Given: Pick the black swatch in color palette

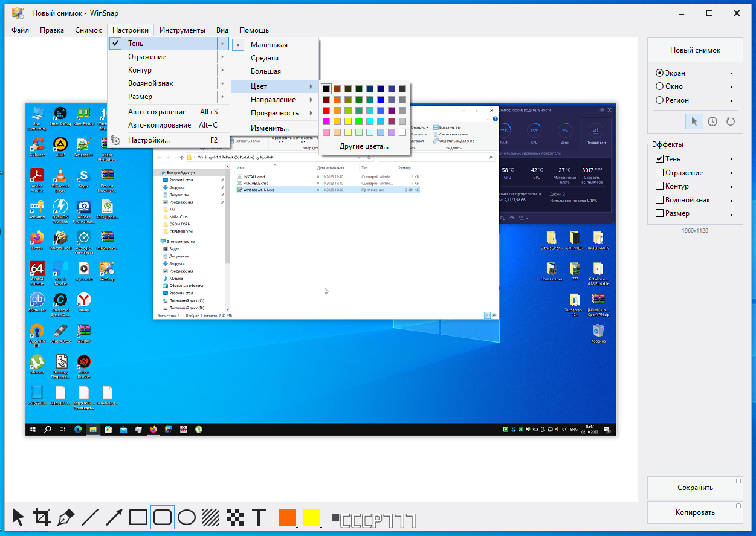Looking at the screenshot, I should pyautogui.click(x=326, y=89).
